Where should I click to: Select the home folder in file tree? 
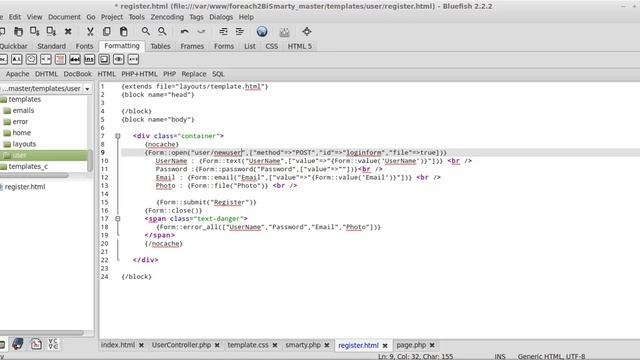tap(22, 133)
